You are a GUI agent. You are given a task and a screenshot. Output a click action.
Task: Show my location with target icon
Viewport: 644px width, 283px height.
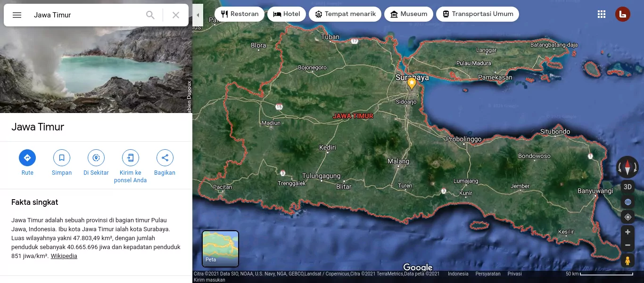click(627, 217)
